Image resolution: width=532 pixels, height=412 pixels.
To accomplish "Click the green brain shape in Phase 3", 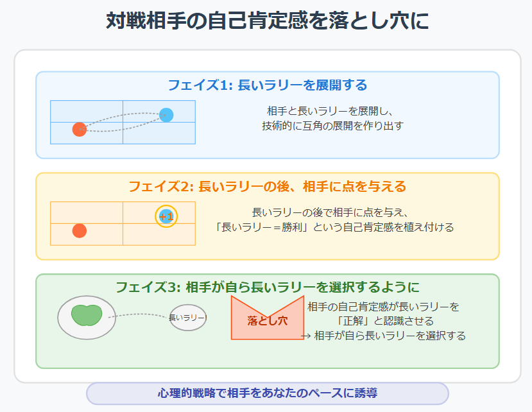I will [x=87, y=315].
